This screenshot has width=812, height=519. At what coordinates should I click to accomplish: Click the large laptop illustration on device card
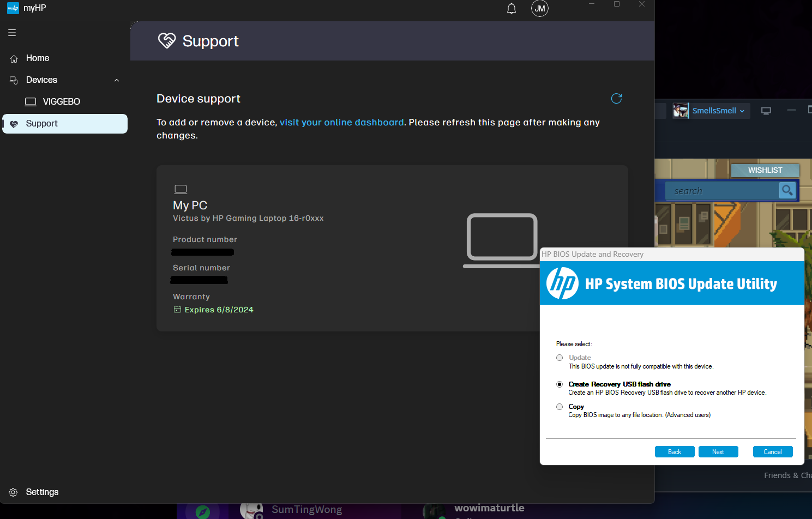pos(502,240)
